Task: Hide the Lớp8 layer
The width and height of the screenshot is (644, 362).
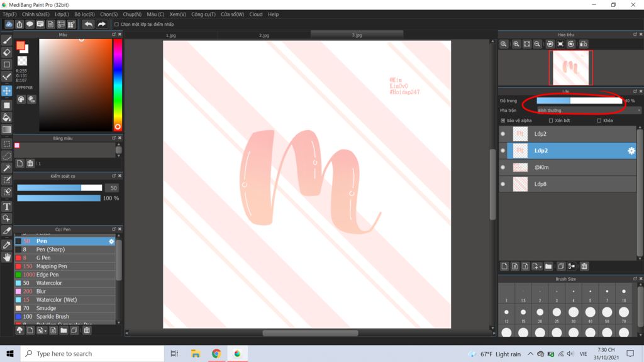Action: (502, 184)
